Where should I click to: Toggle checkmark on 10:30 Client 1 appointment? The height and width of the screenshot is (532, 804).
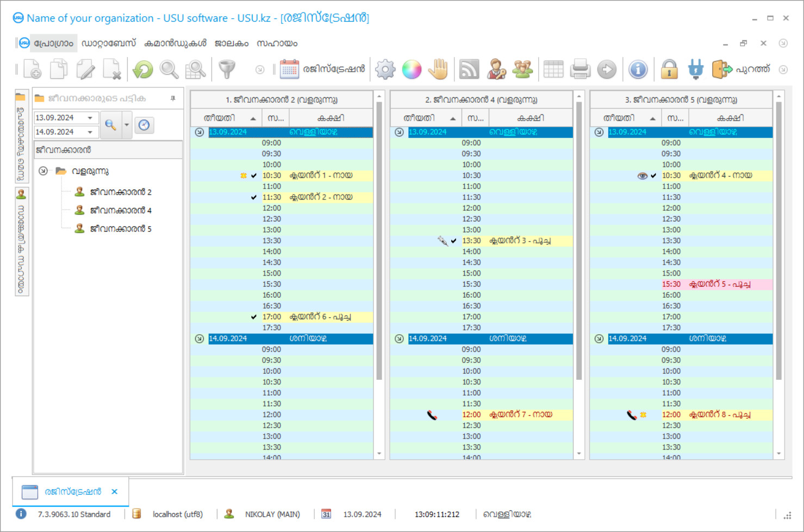(x=254, y=176)
